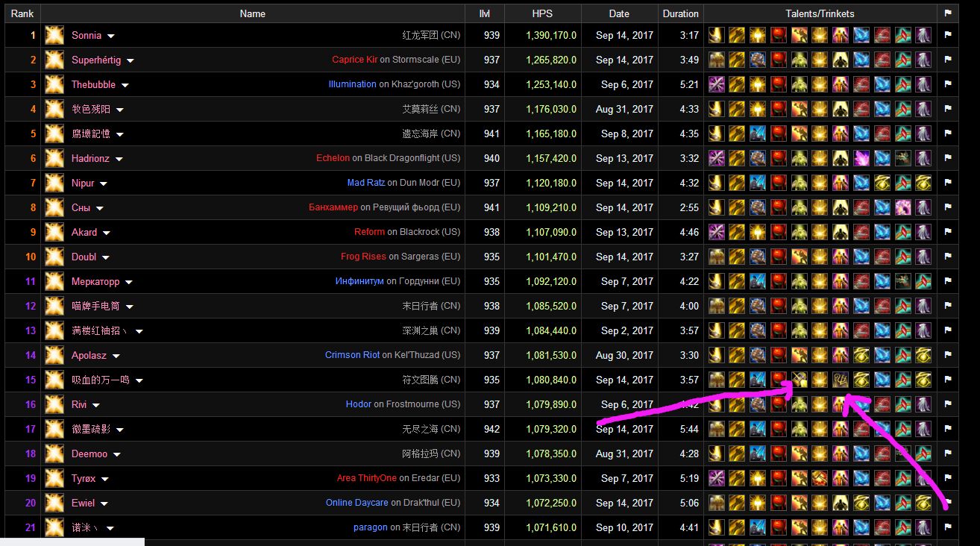Click the trident talent icon in rank 15 row
The width and height of the screenshot is (980, 546).
[x=841, y=380]
